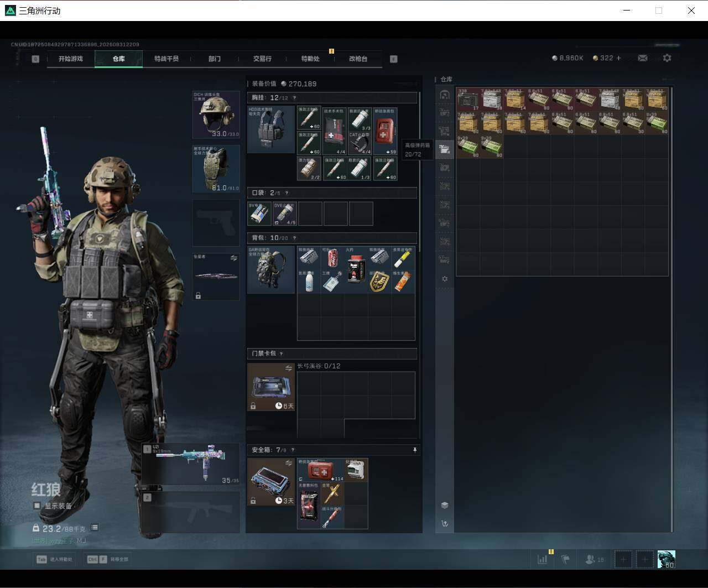
Task: Toggle the 显示装备 checkbox
Action: click(37, 506)
